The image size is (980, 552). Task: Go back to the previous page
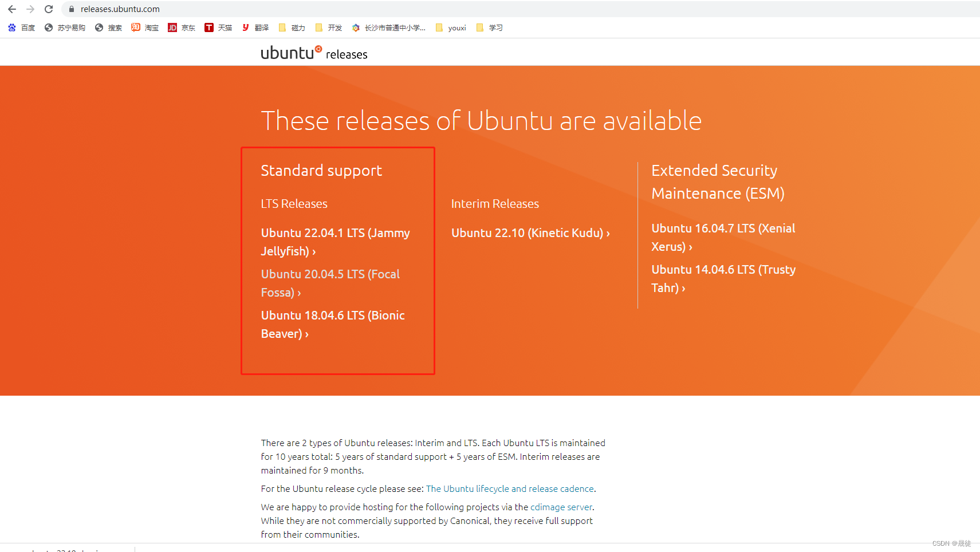coord(12,9)
